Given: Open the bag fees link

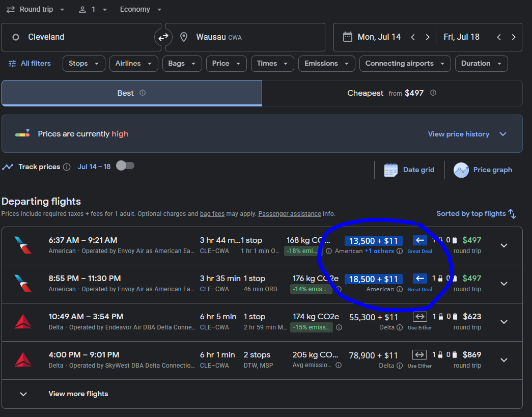Looking at the screenshot, I should pos(212,214).
